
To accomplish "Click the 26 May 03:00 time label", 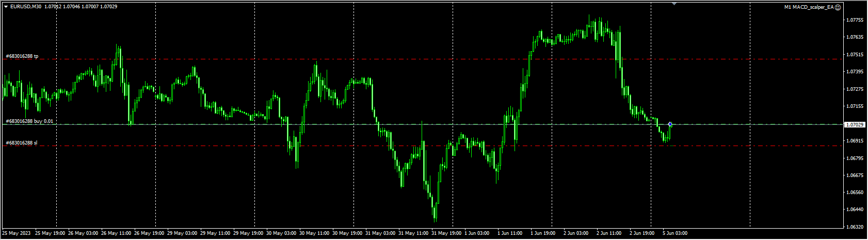I will tap(83, 233).
